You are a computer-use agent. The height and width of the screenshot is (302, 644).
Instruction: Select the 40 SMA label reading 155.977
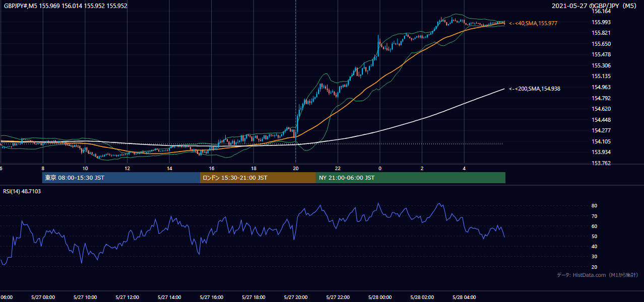(533, 23)
